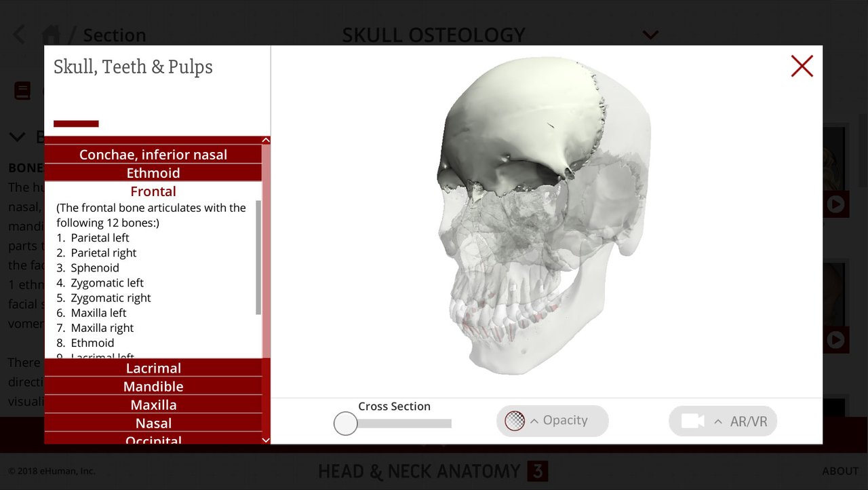Viewport: 868px width, 490px height.
Task: Click the Section breadcrumb link
Action: click(x=115, y=35)
